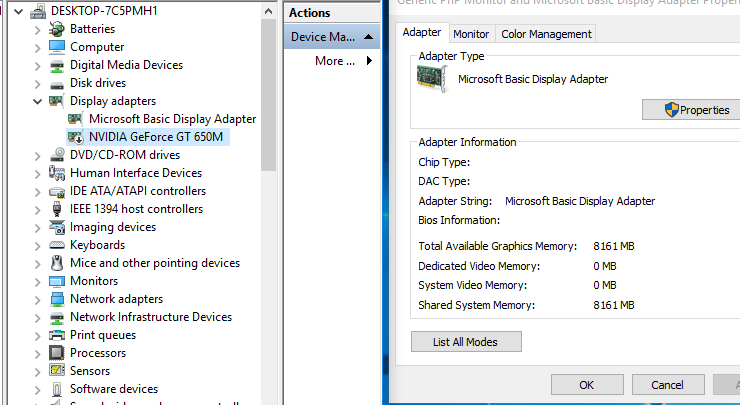Click the Adapter String value text

(x=580, y=201)
